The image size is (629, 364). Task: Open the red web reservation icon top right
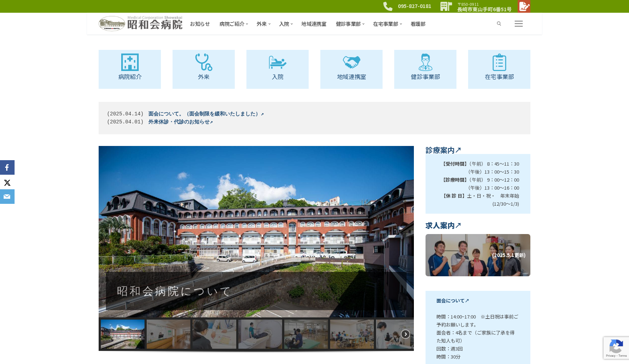pos(524,6)
